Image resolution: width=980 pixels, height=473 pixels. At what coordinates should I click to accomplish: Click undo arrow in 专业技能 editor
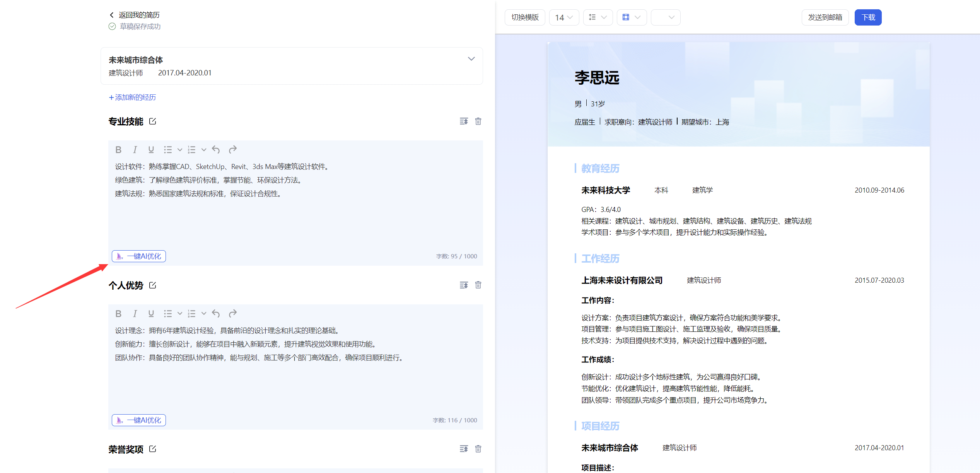click(216, 150)
